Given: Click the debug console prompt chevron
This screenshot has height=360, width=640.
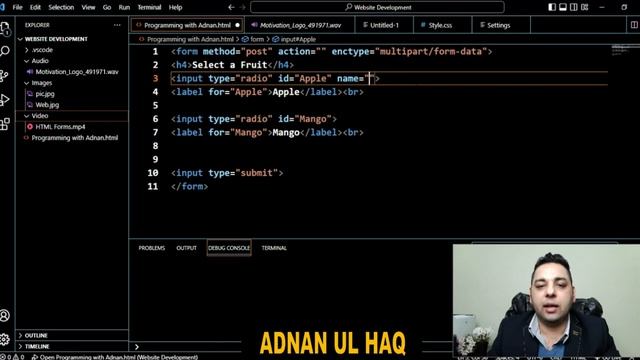Looking at the screenshot, I should (x=137, y=347).
